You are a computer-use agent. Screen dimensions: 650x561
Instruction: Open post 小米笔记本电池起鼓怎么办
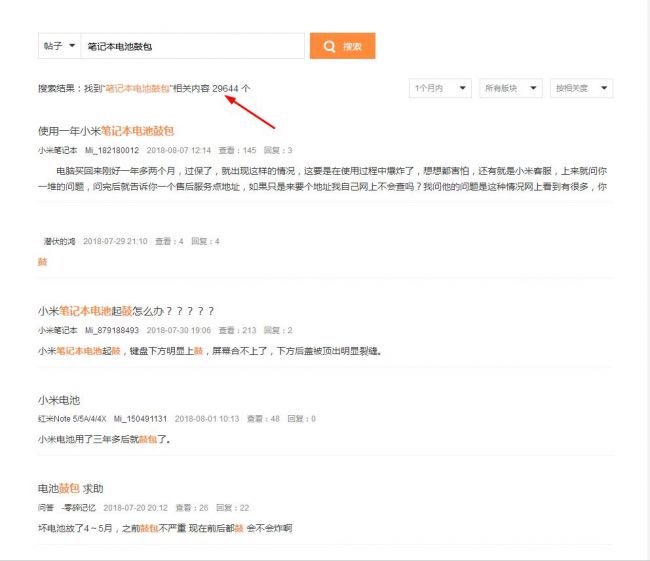126,311
